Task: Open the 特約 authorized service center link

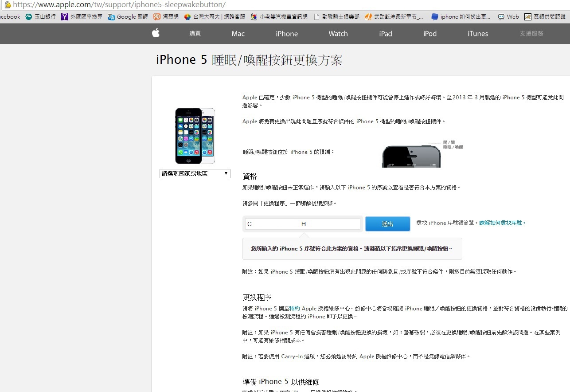Action: [295, 309]
